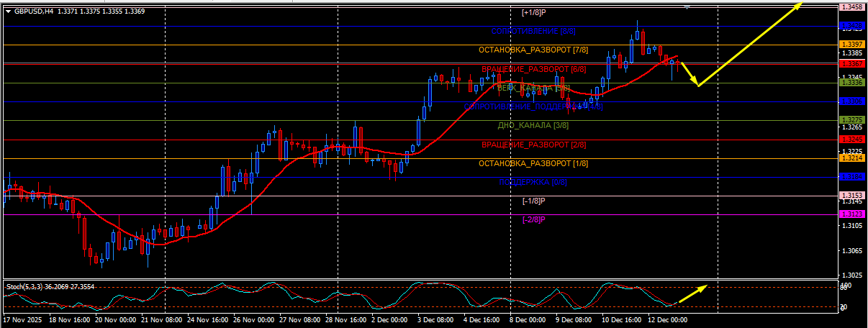Click the 8 Dec 00:00 time label
Image resolution: width=868 pixels, height=328 pixels.
point(528,319)
